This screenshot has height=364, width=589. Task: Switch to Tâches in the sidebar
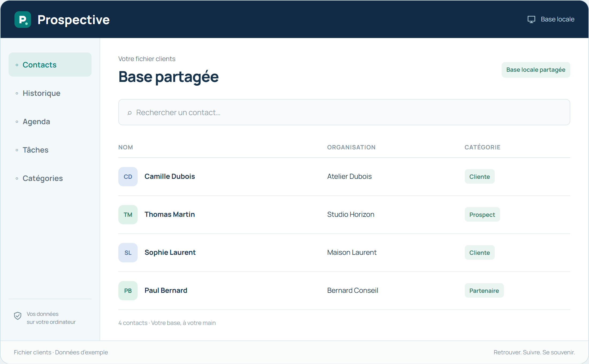[x=50, y=150]
